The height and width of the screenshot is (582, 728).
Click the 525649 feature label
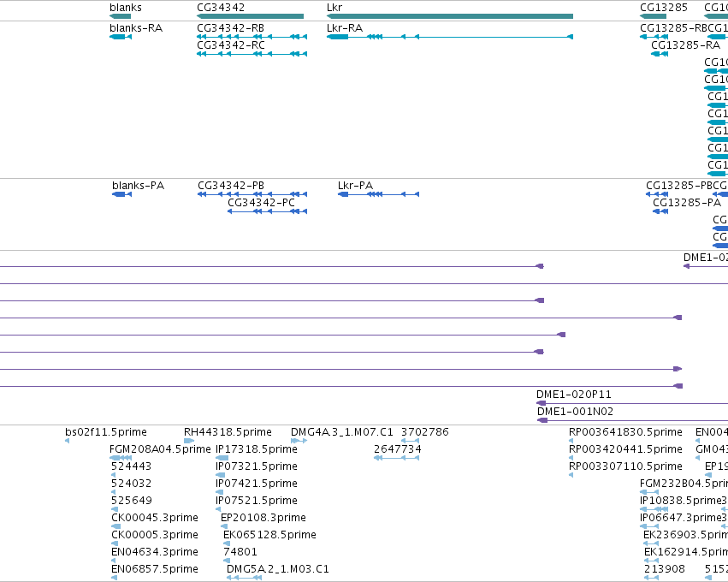click(132, 501)
